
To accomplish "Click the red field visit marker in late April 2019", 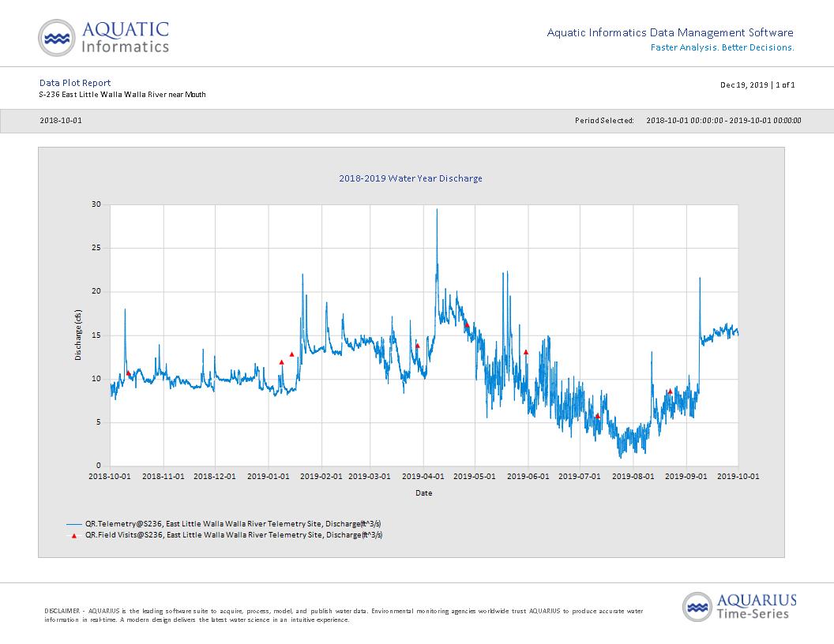I will click(x=467, y=324).
